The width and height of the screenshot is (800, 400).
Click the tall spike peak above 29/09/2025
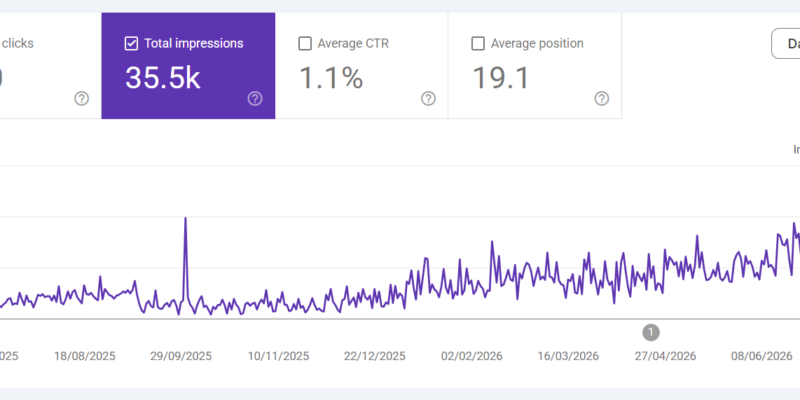pyautogui.click(x=185, y=218)
